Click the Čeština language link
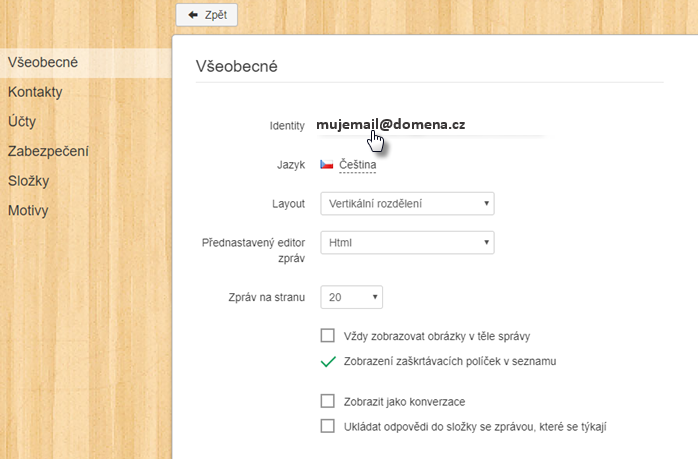This screenshot has height=459, width=698. (x=357, y=165)
